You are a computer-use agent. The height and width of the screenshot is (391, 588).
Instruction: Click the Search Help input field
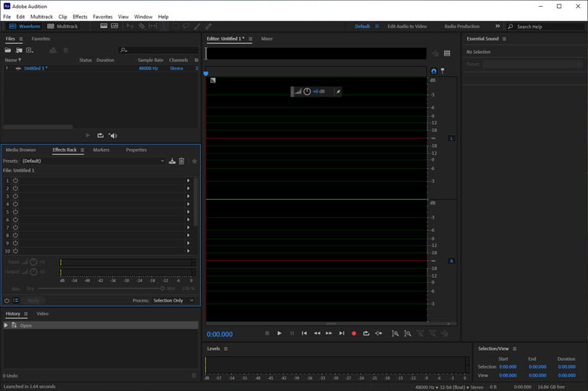(546, 27)
